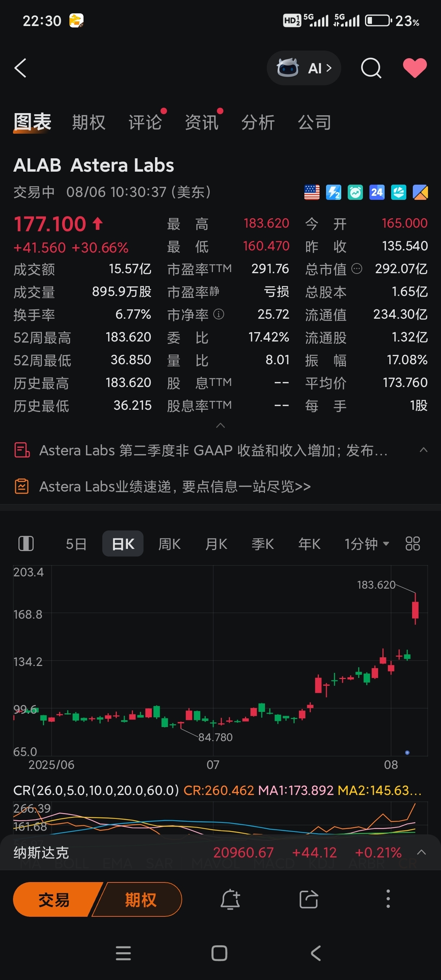Image resolution: width=441 pixels, height=980 pixels.
Task: Tap the teal chart icon in badge row
Action: pyautogui.click(x=399, y=193)
